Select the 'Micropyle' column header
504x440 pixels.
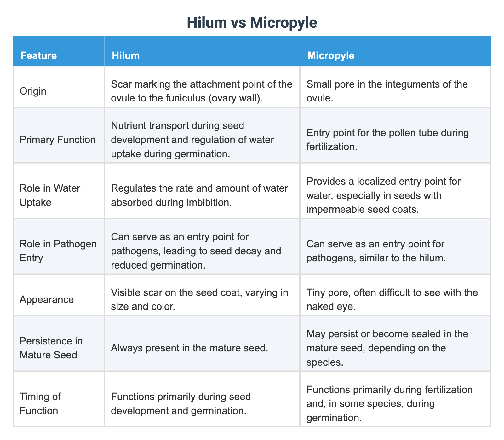point(331,55)
